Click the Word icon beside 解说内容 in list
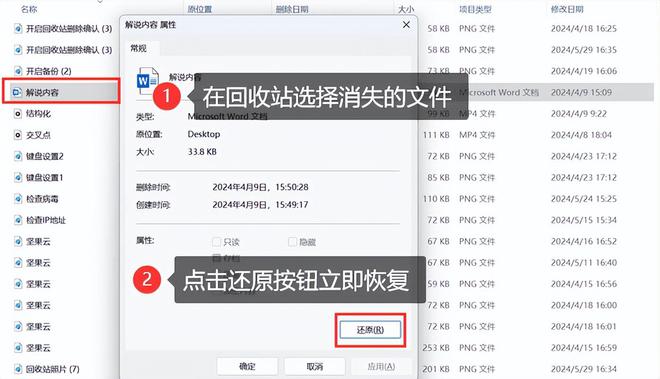 click(17, 92)
